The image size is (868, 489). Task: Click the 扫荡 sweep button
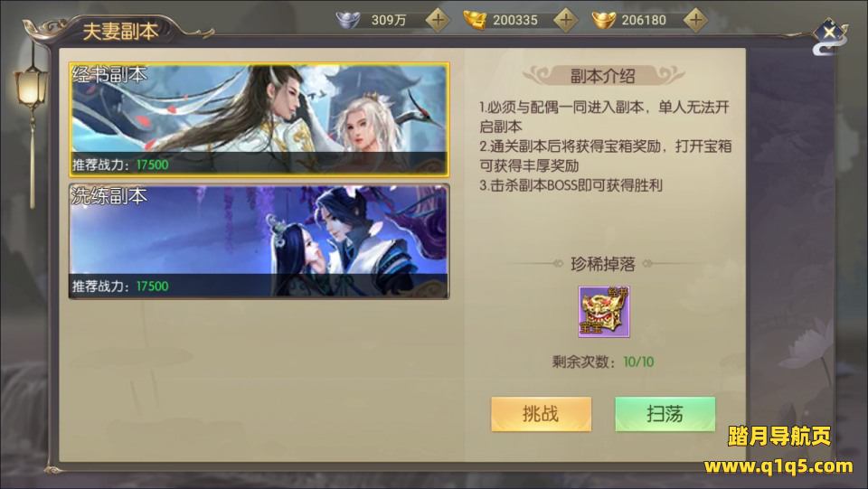[x=665, y=414]
